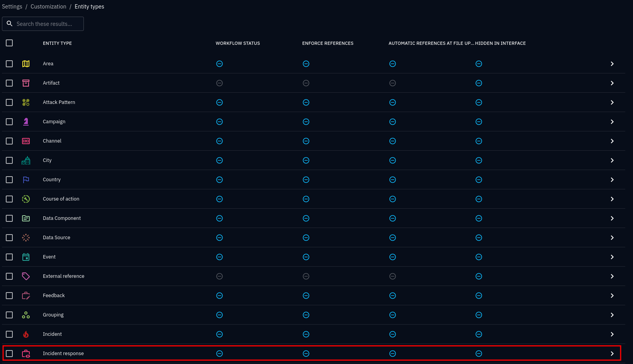Open the Data Source entity row
The image size is (633, 364).
click(313, 238)
